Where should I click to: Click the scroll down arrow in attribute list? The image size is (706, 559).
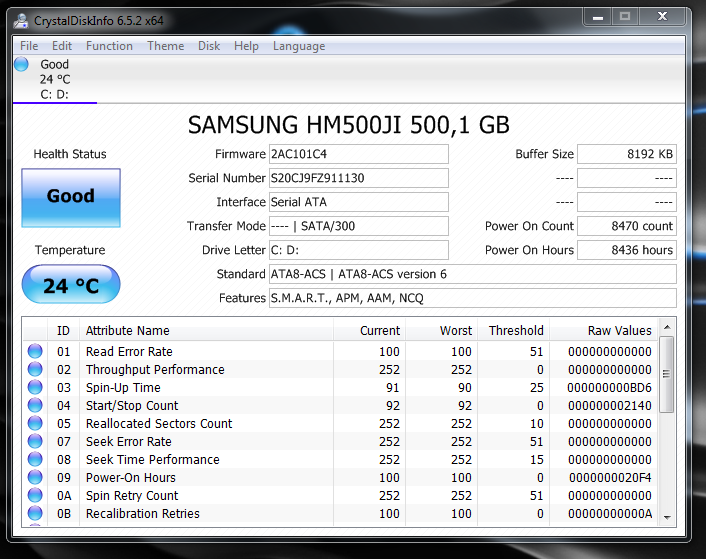[667, 519]
